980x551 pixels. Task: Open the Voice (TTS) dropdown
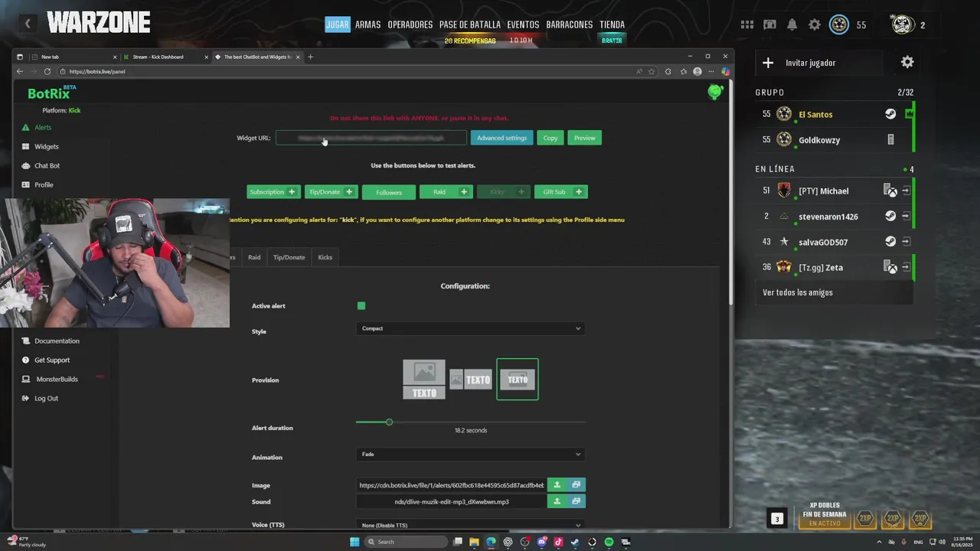471,525
